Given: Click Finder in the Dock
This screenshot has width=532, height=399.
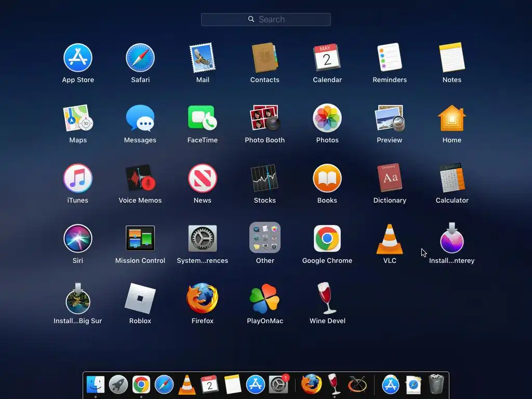Looking at the screenshot, I should [x=96, y=384].
